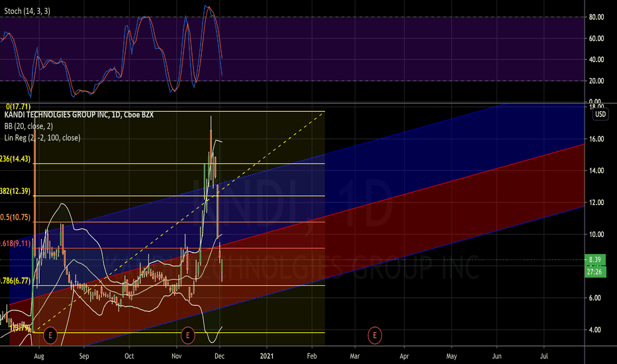This screenshot has height=364, width=617.
Task: Click the 60.00 stochastic axis label
Action: point(596,38)
